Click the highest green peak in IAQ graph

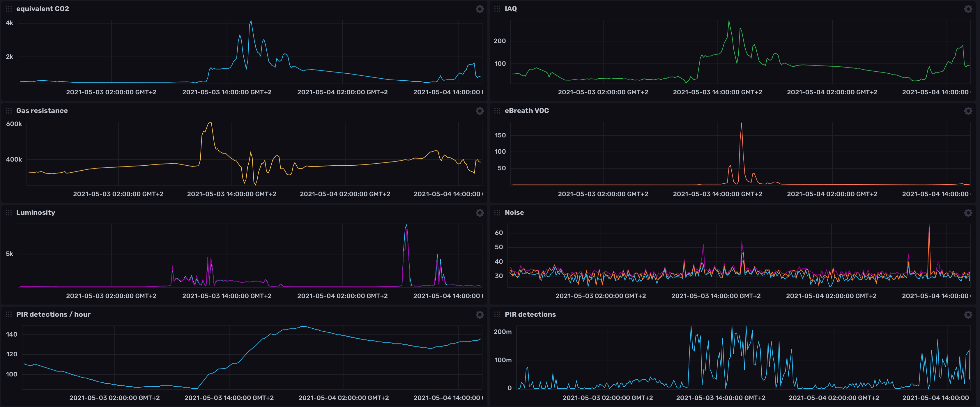click(x=729, y=21)
